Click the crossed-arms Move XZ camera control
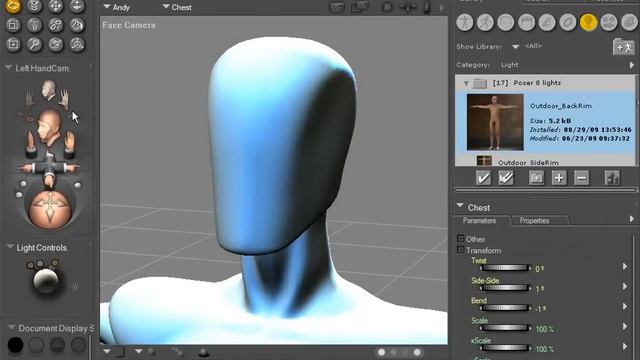640x360 pixels. coord(49,167)
